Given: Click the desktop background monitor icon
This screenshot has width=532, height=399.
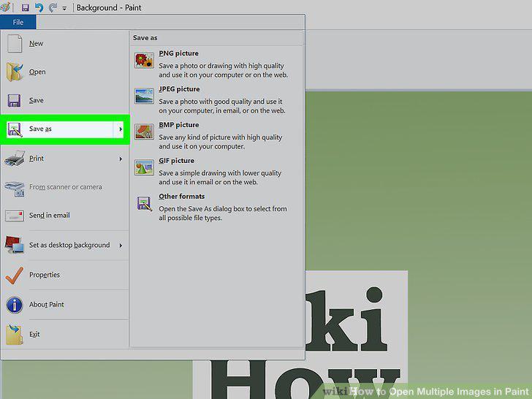Looking at the screenshot, I should (15, 245).
